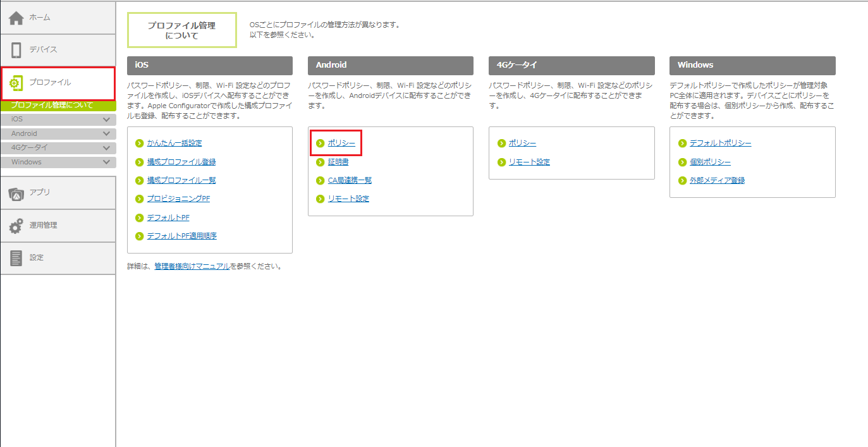Expand the Windows submenu chevron

coord(106,162)
